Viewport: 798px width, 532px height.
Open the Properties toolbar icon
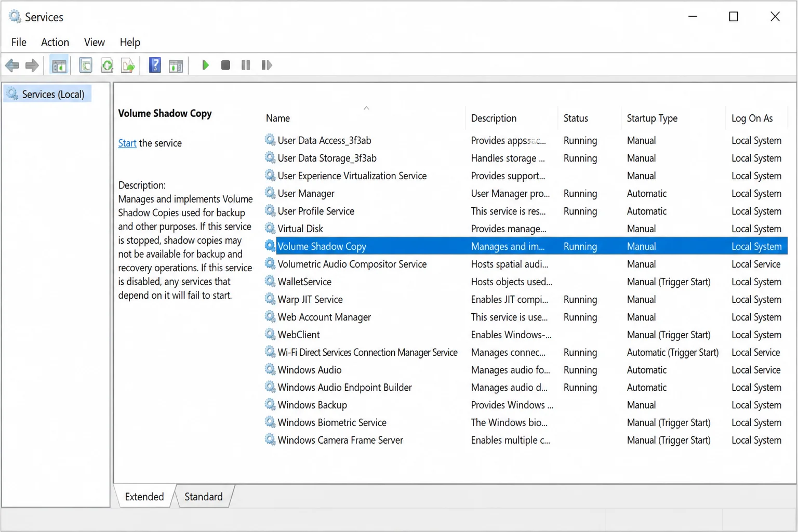click(86, 65)
